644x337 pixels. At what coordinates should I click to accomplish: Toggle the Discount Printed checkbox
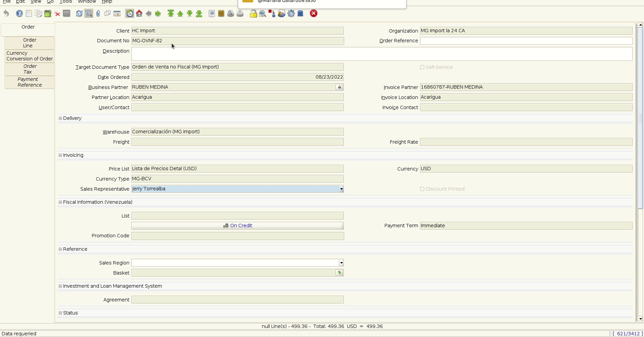(x=422, y=189)
